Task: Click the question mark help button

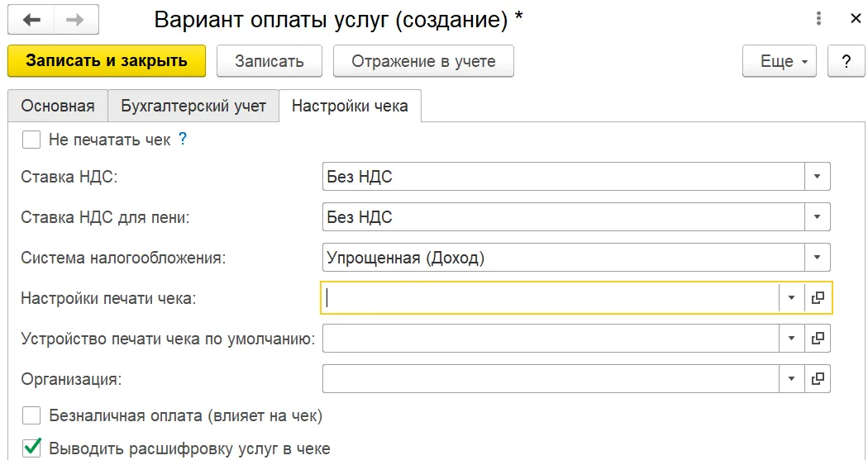Action: pos(846,61)
